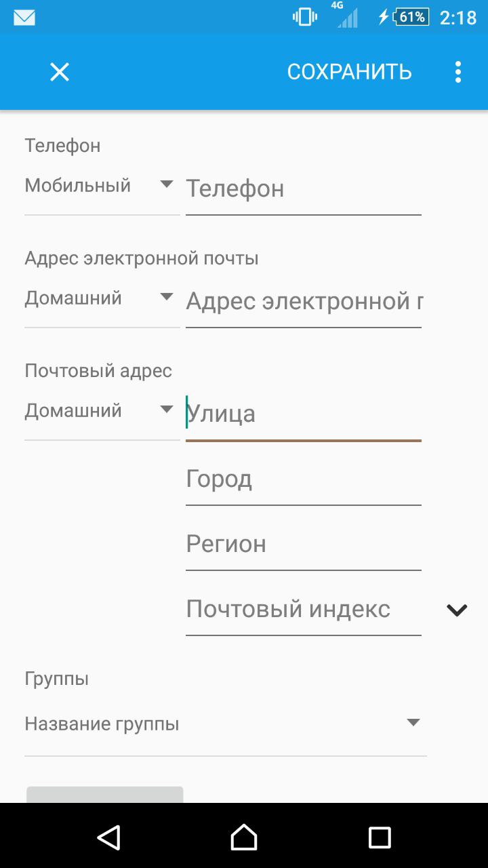Tap the gray button below groups
Screen dimensions: 488x868
[105, 795]
